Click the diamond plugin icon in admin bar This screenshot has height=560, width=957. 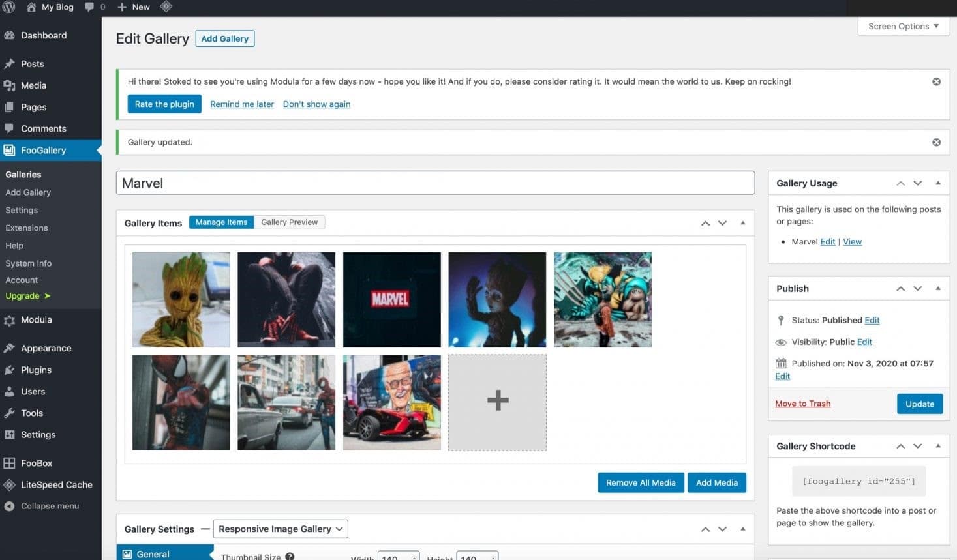166,7
